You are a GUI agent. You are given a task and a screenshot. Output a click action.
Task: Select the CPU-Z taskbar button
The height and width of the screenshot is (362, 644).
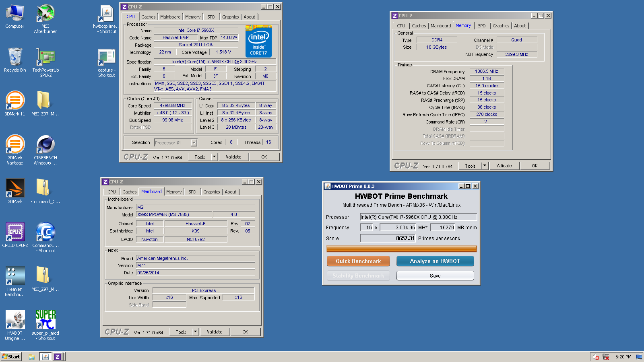point(58,357)
